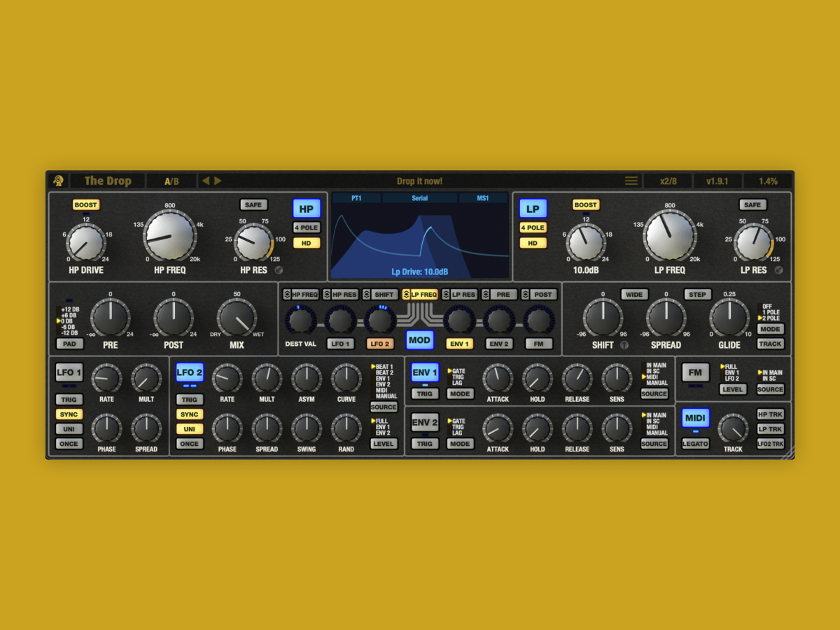Image resolution: width=840 pixels, height=630 pixels.
Task: Click the LP FREQ knob
Action: click(x=670, y=236)
